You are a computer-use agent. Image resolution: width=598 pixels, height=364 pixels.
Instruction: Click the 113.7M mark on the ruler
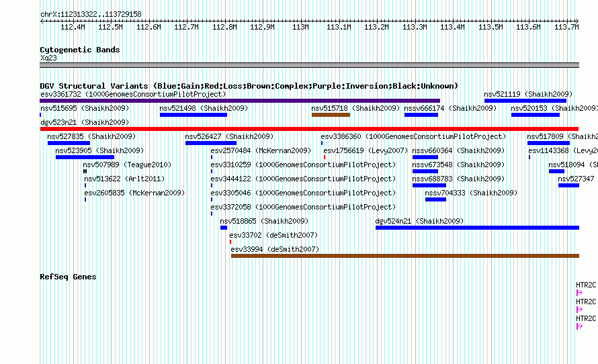[566, 27]
